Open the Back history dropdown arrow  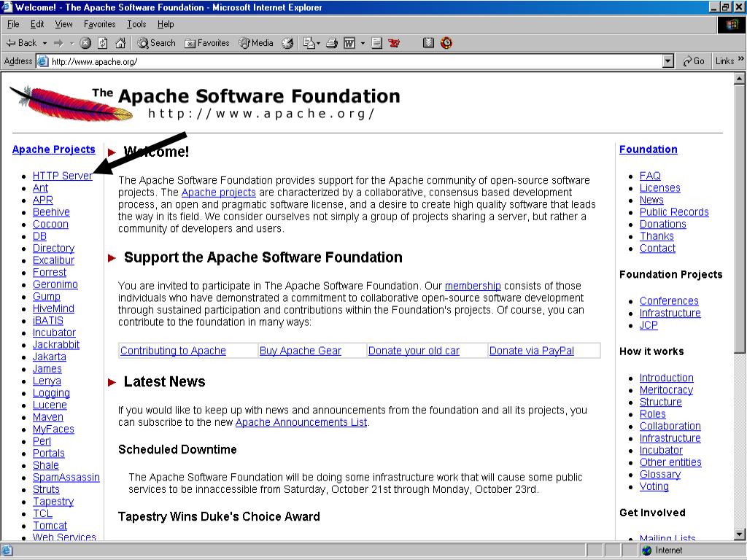[x=44, y=43]
